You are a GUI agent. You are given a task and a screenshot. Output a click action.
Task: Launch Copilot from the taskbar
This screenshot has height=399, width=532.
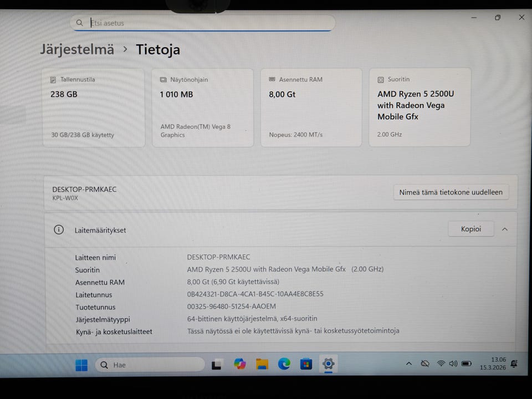[x=240, y=364]
